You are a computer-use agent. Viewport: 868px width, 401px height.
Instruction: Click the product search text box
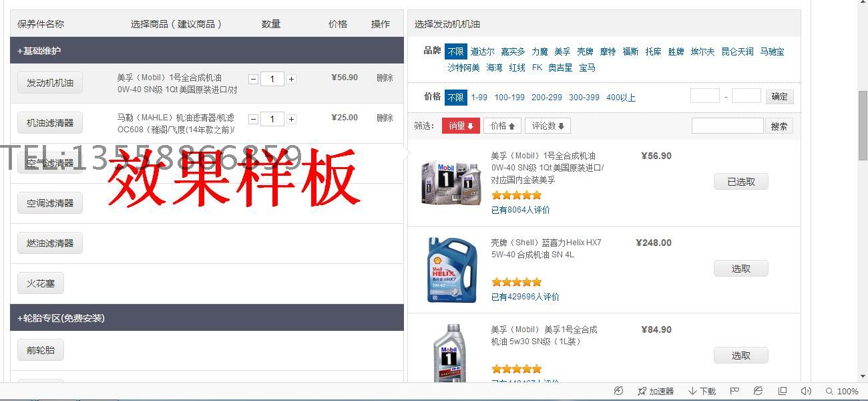point(727,126)
